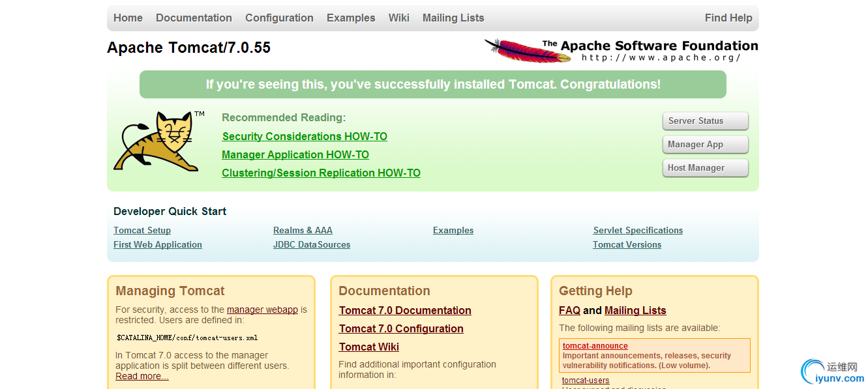Open the tomcat-users mailing list link

pos(586,381)
